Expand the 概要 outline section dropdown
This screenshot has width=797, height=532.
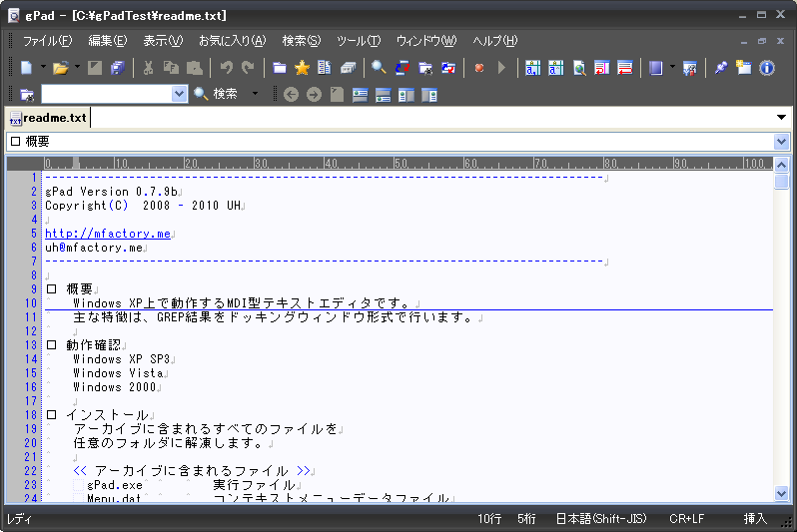click(x=781, y=142)
